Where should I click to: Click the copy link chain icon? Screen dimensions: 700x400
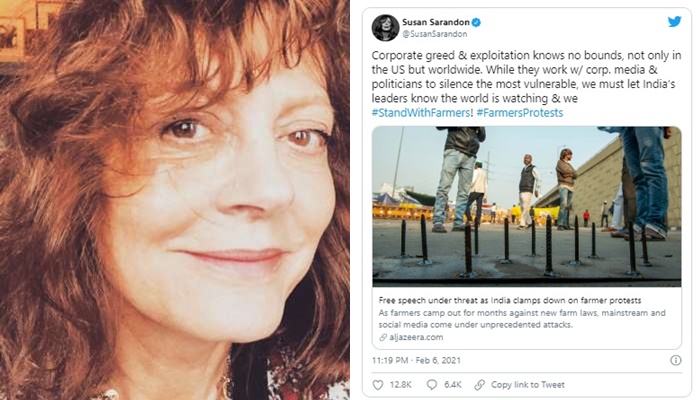[479, 384]
